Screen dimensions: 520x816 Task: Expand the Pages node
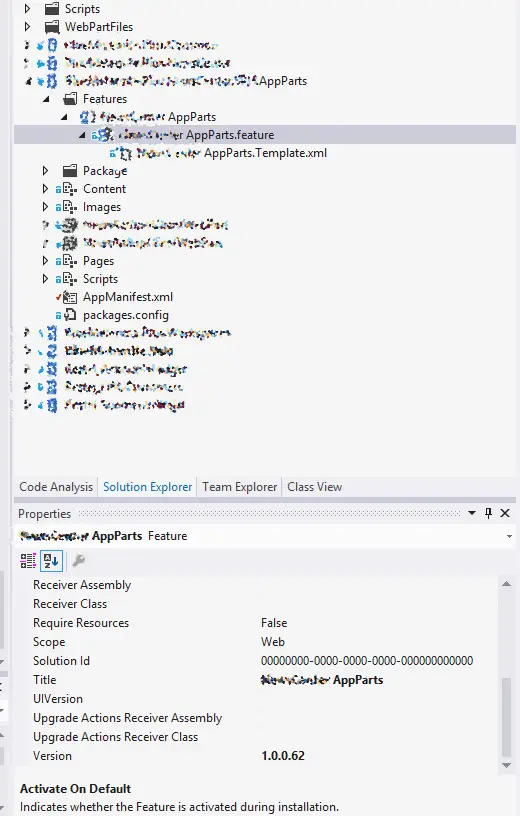coord(45,261)
